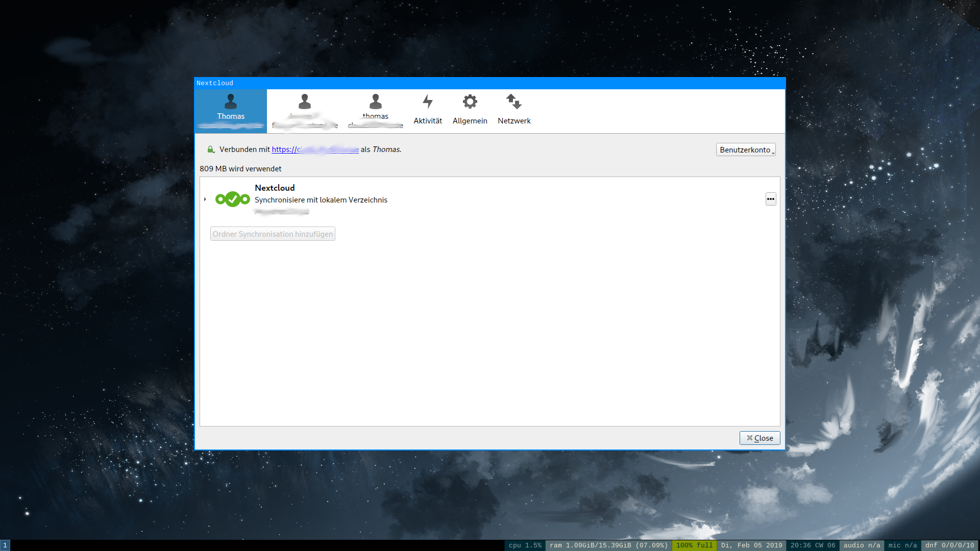Click 'Synchronisiere mit lokalem Verzeichnis' text
This screenshot has height=551, width=980.
(321, 200)
